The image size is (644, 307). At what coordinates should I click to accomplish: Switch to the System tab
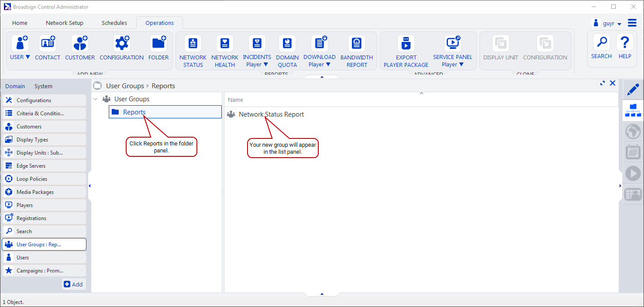point(43,86)
